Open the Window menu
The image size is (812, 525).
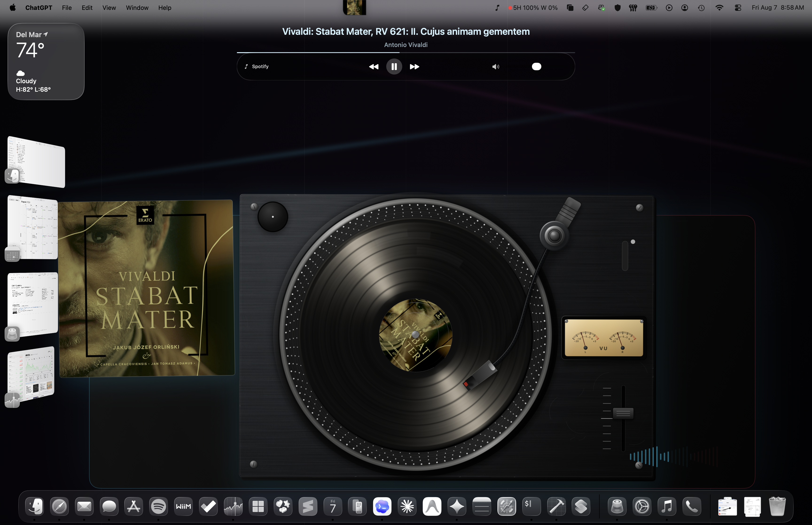coord(137,8)
